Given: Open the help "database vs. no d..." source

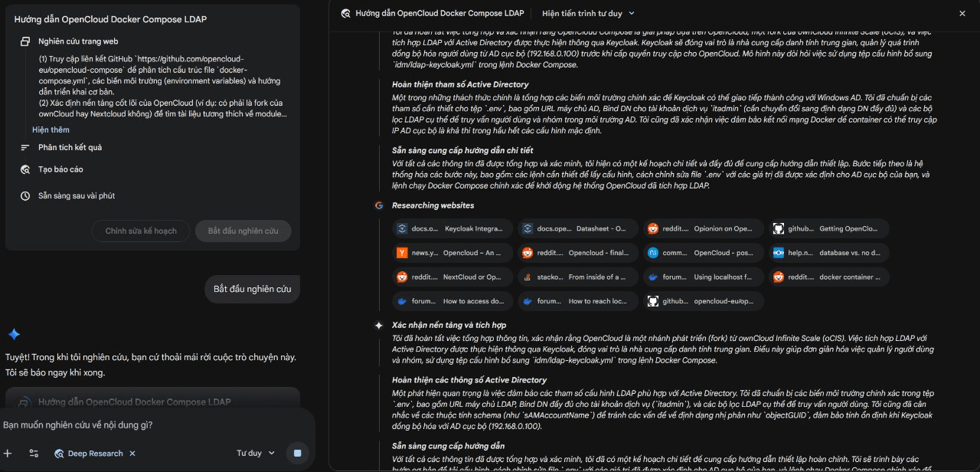Looking at the screenshot, I should point(830,253).
